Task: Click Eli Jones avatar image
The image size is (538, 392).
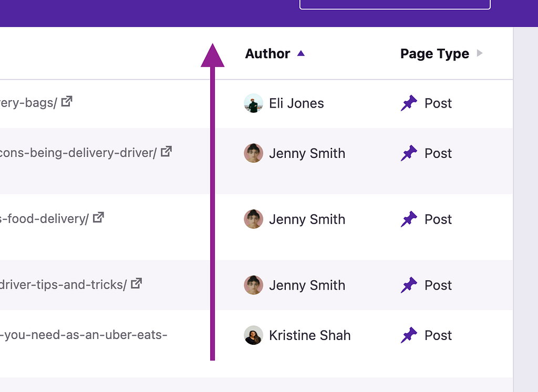Action: (x=254, y=103)
